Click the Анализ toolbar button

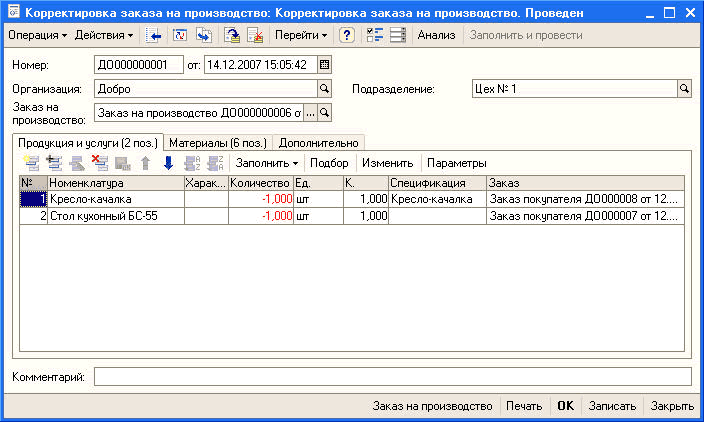(x=436, y=35)
